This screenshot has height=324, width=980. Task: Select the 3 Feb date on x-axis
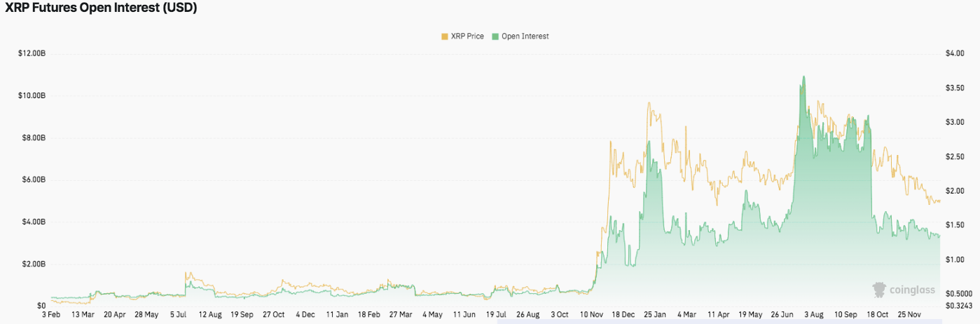coord(52,316)
